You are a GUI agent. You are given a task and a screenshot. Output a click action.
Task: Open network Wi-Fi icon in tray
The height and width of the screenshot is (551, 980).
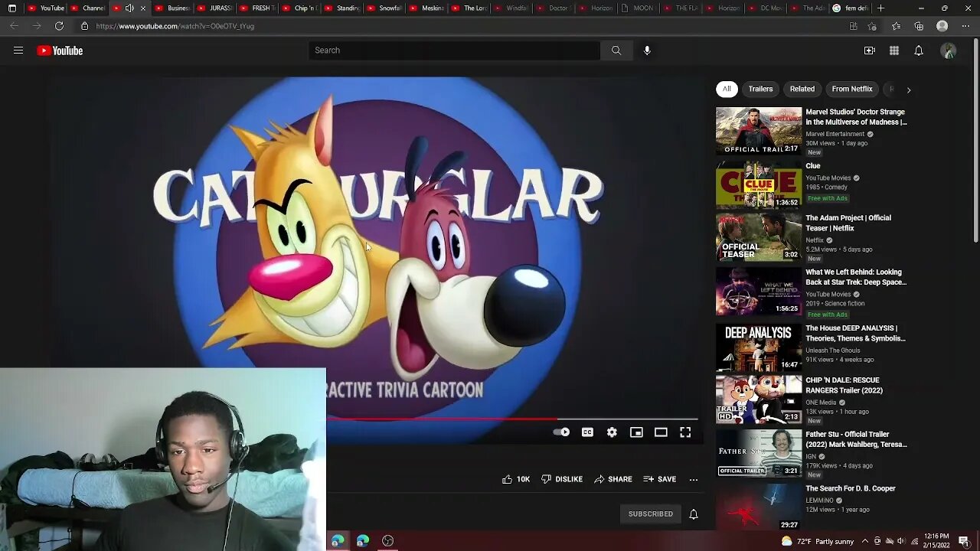click(x=914, y=541)
